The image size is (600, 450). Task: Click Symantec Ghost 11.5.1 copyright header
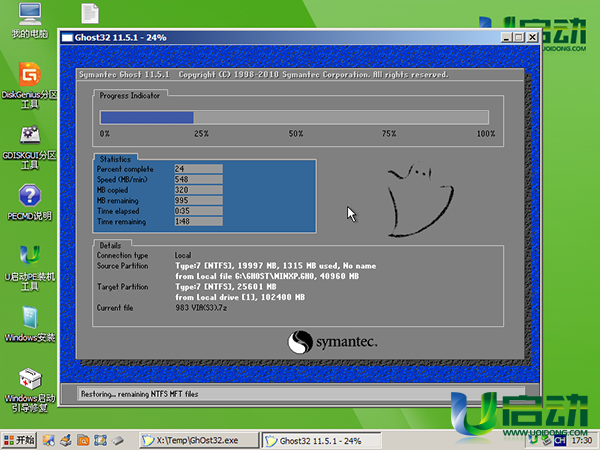(264, 75)
